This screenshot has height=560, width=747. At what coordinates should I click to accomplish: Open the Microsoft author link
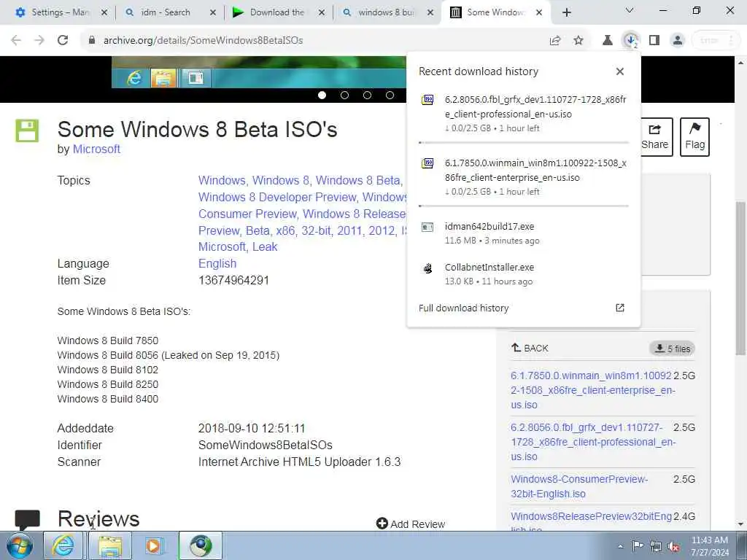tap(96, 149)
